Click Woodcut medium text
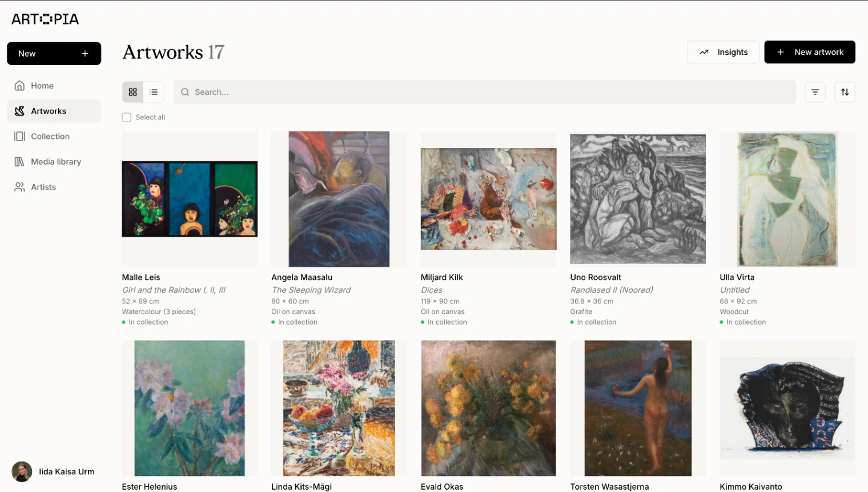Viewport: 868px width, 492px height. pos(734,312)
